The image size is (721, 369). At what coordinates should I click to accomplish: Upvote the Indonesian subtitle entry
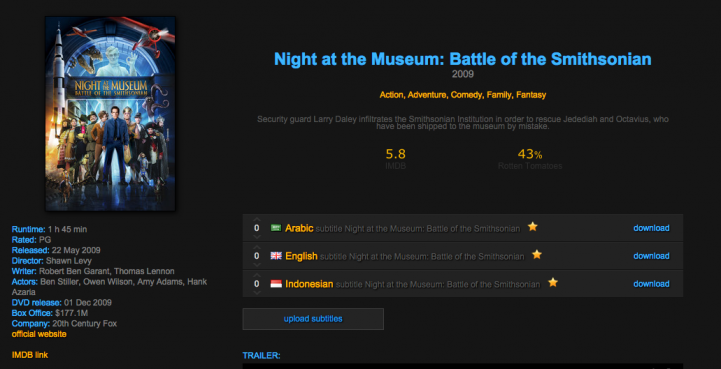click(x=257, y=275)
